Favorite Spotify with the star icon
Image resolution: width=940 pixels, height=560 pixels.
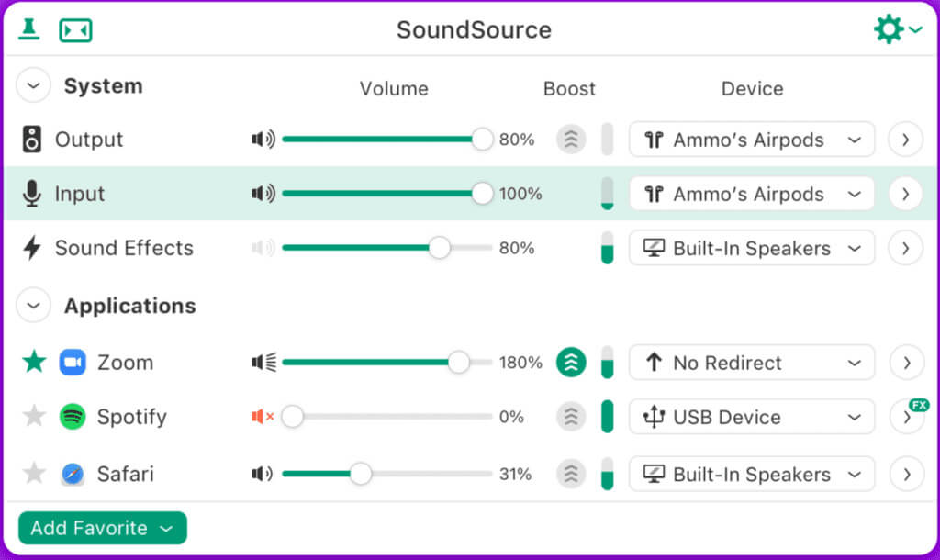(34, 416)
